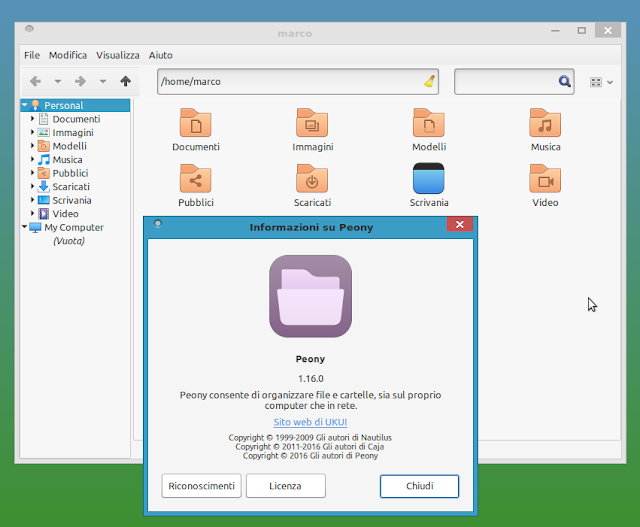Go back with the left arrow toolbar icon
This screenshot has width=640, height=527.
pyautogui.click(x=36, y=82)
